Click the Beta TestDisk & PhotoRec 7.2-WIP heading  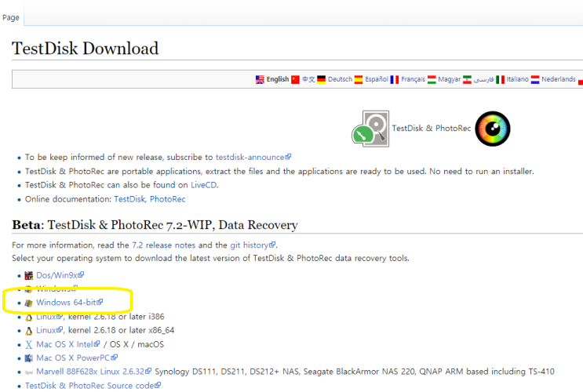155,225
